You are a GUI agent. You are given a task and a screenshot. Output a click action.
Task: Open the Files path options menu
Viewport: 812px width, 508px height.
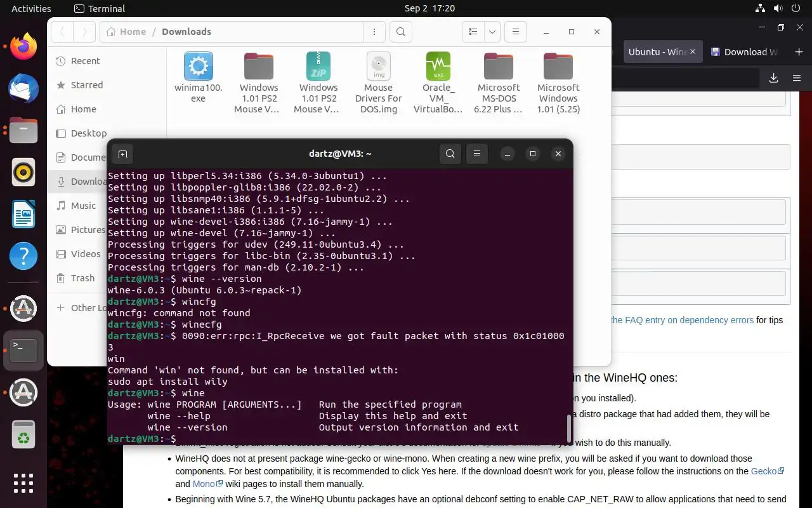[x=374, y=32]
